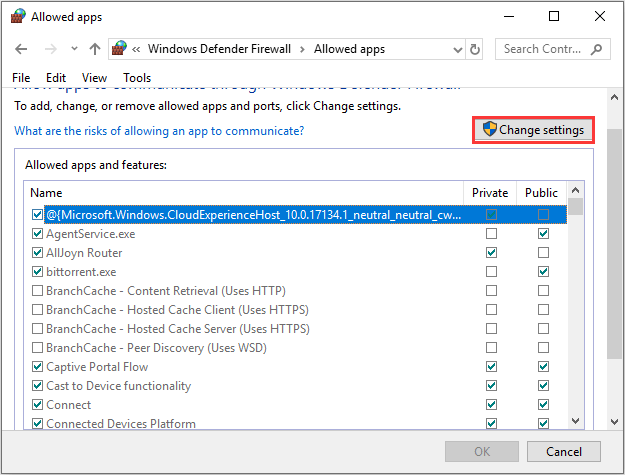
Task: Uncheck Public checkbox for Cast to Device functionality
Action: coord(543,386)
